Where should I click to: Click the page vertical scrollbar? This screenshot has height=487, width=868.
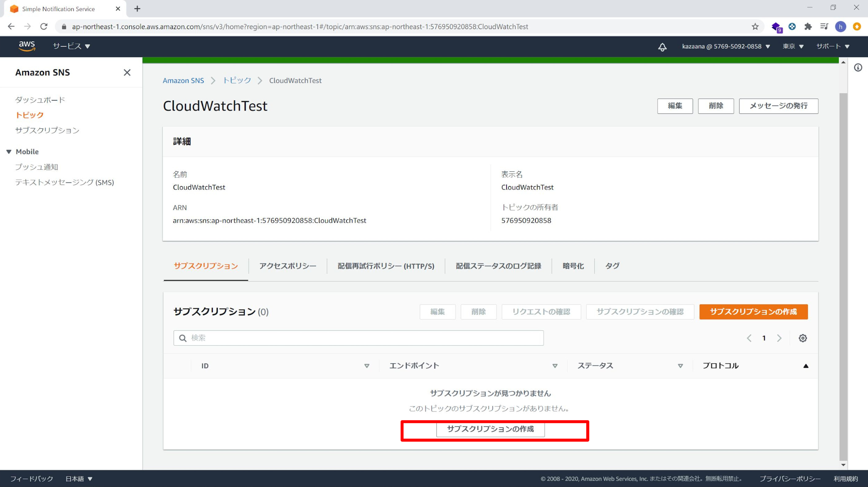[843, 276]
